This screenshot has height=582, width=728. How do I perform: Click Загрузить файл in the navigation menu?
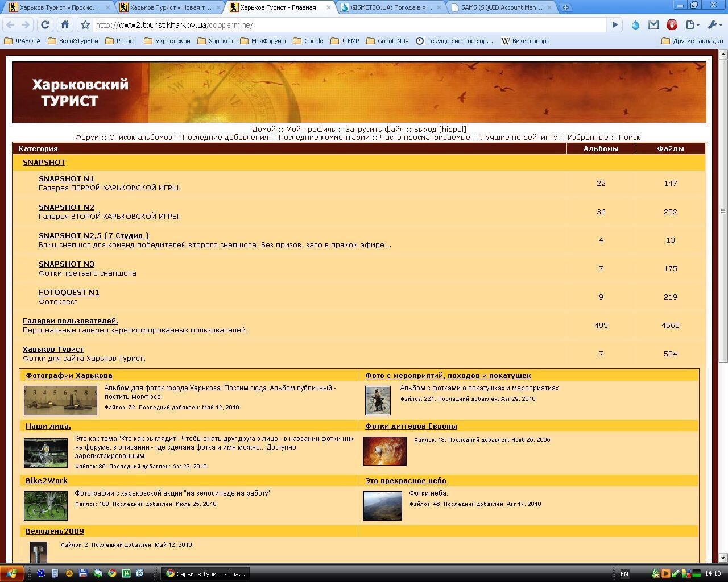[374, 129]
